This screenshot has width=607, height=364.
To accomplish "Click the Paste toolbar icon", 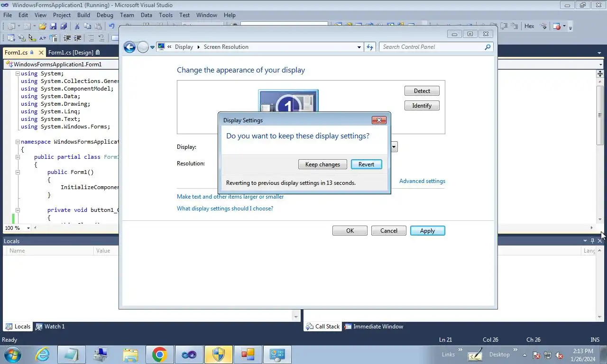I will (98, 26).
